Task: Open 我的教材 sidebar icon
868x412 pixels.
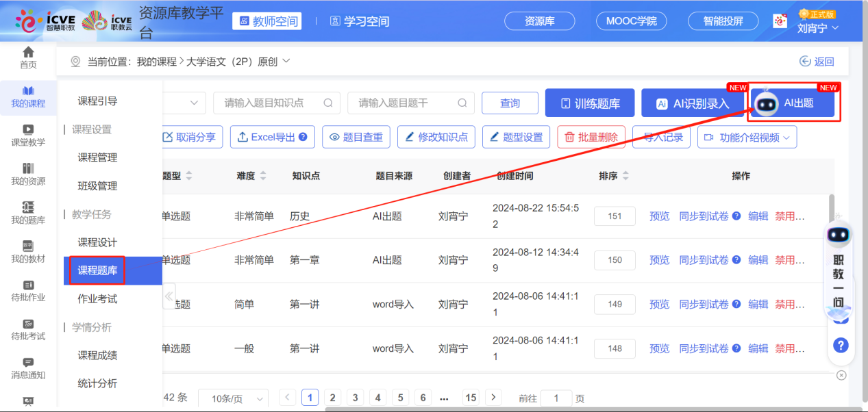Action: [28, 246]
